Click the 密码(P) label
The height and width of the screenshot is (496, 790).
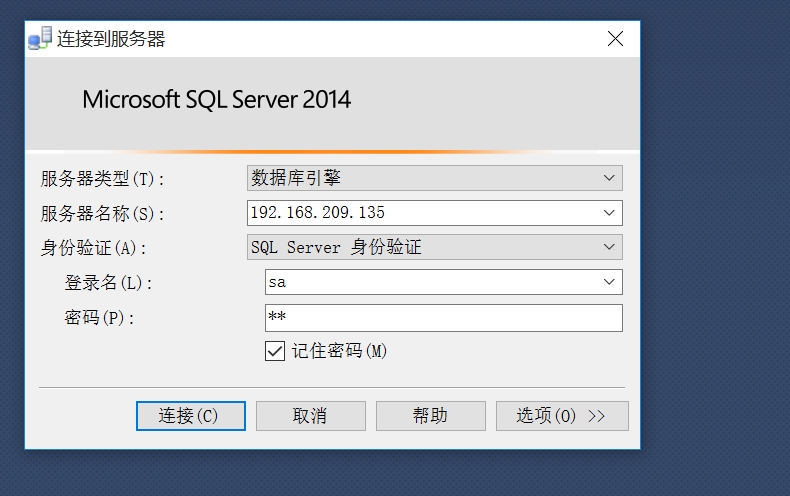pos(98,318)
